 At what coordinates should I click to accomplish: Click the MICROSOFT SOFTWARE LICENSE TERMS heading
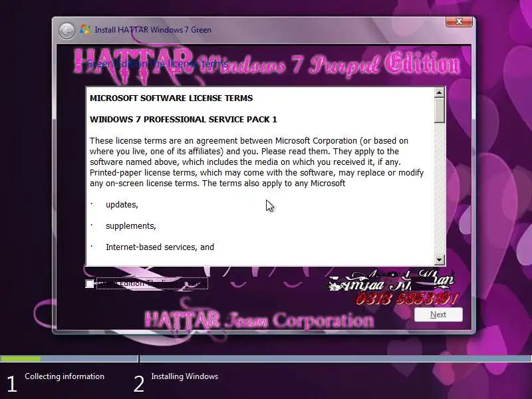[171, 98]
